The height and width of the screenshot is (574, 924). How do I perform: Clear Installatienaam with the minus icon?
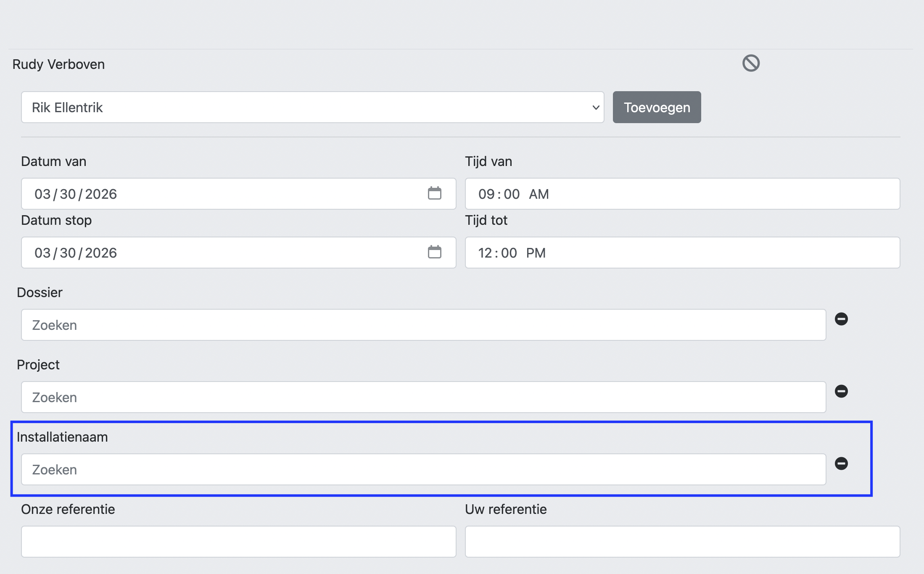(841, 463)
